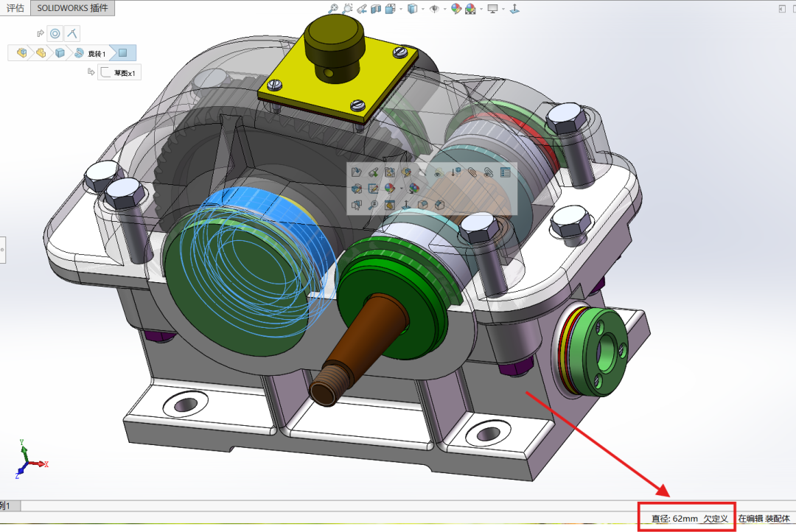Click Appearances color ball in context toolbar
796x532 pixels.
coord(389,189)
